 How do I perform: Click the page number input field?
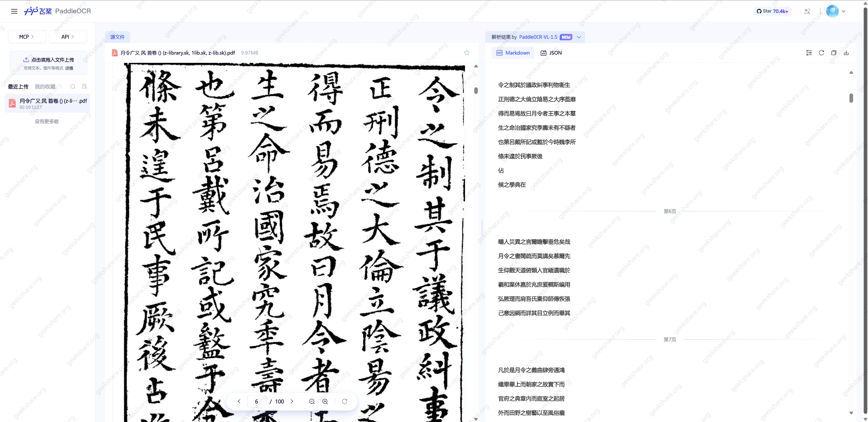pos(256,401)
